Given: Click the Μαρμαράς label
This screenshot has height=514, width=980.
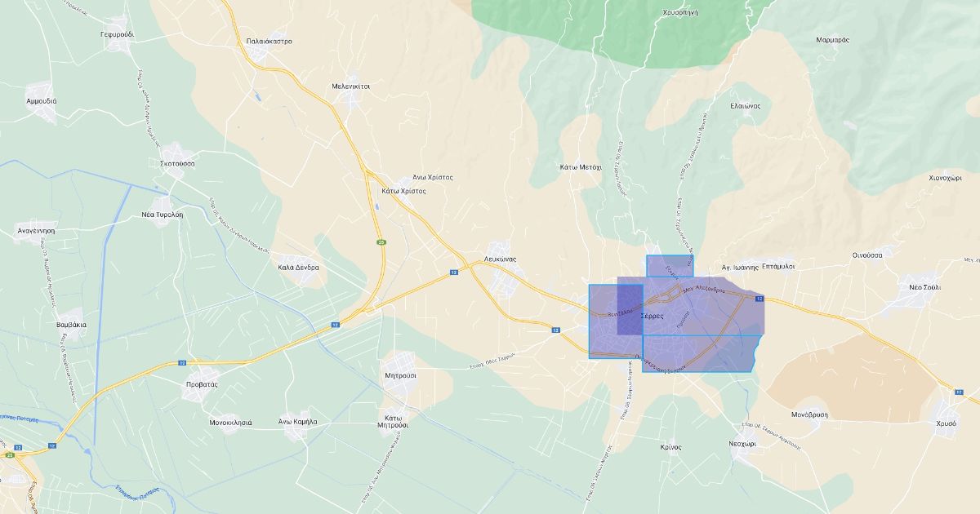Looking at the screenshot, I should click(x=832, y=39).
